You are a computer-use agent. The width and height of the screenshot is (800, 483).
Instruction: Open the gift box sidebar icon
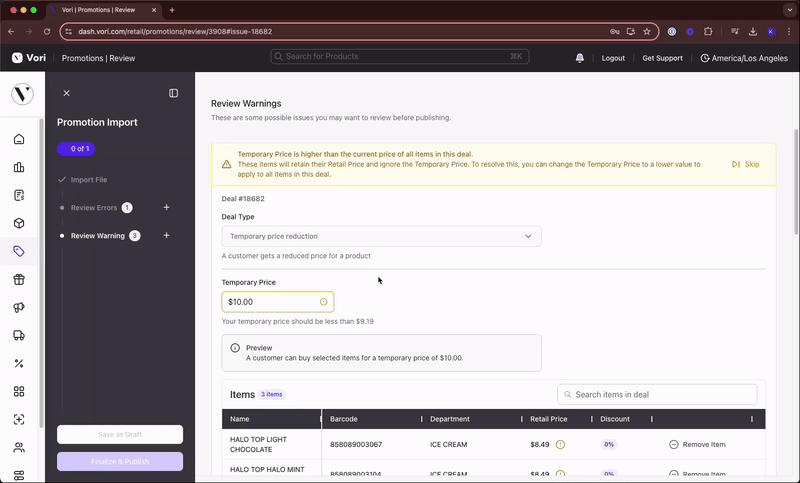(x=19, y=279)
